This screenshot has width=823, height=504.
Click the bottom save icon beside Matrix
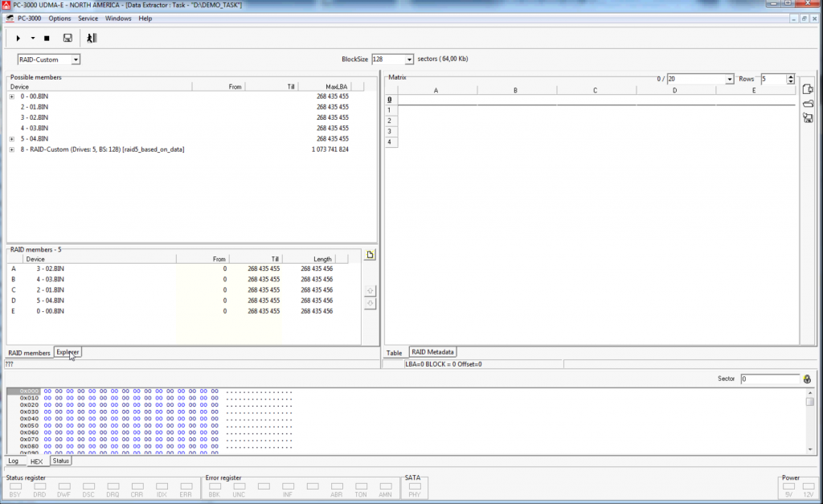809,118
